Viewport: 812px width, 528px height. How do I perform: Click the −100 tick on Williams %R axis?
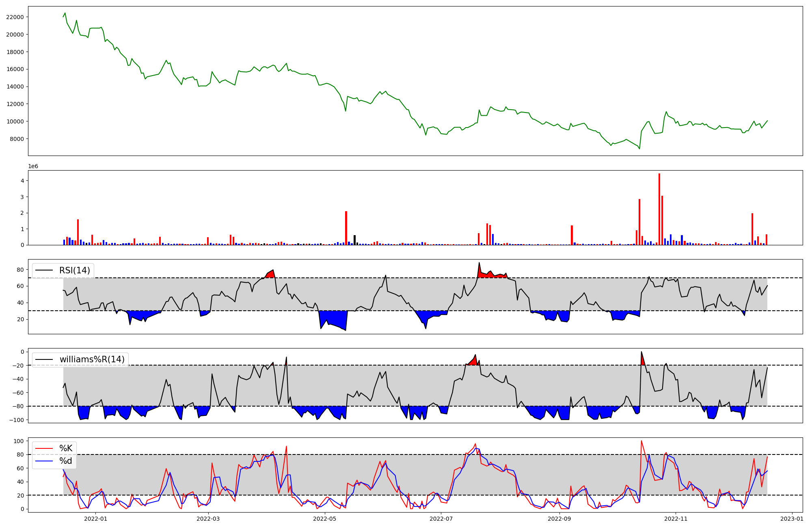click(17, 420)
